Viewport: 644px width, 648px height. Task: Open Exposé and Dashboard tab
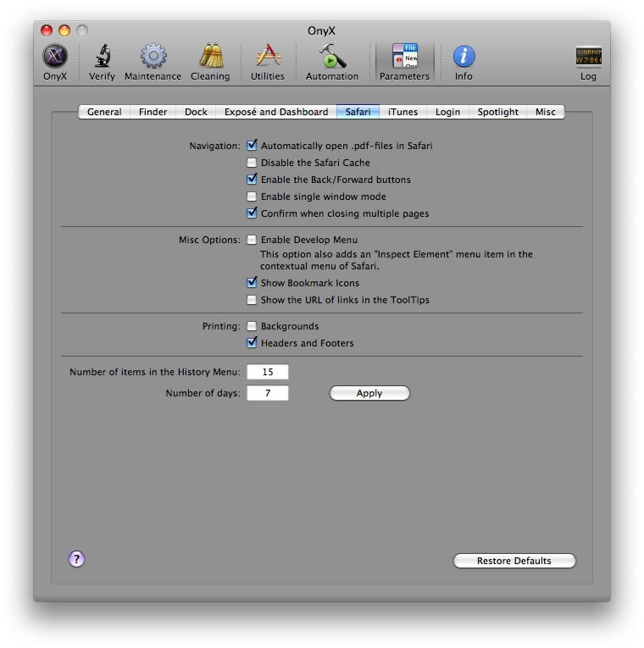click(x=276, y=112)
